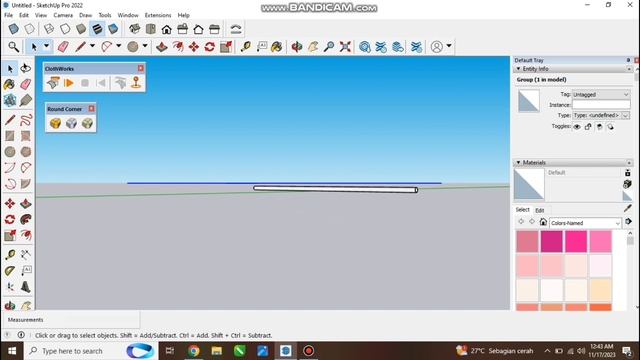Screen dimensions: 640x360
Task: Click the ClothWorks pin tool icon
Action: point(136,83)
